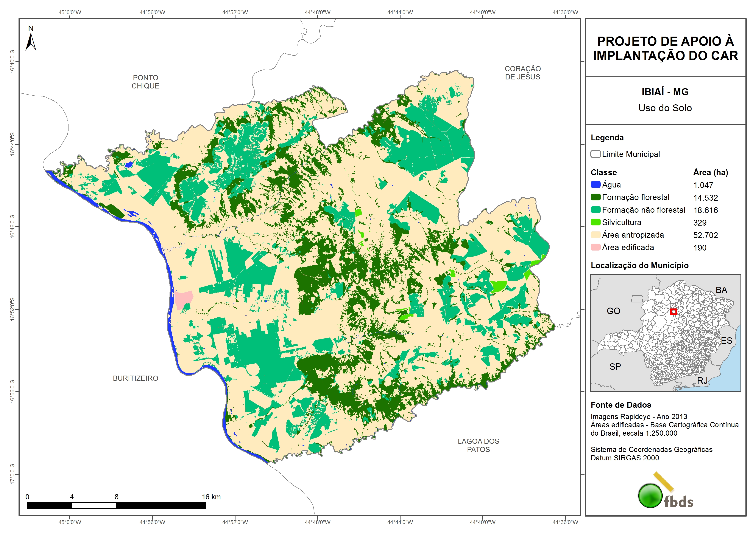Click the Limite Municipal legend symbol
Viewport: 756px width, 534px height.
[x=595, y=154]
